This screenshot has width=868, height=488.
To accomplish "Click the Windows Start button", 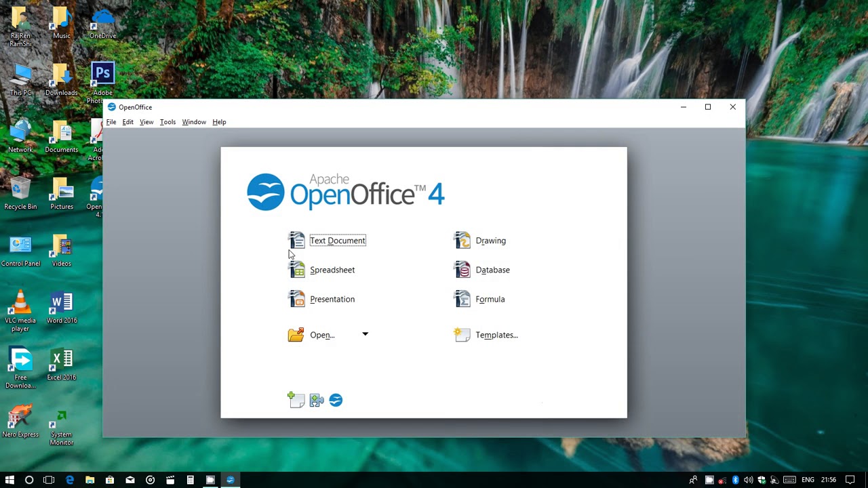I will [9, 480].
